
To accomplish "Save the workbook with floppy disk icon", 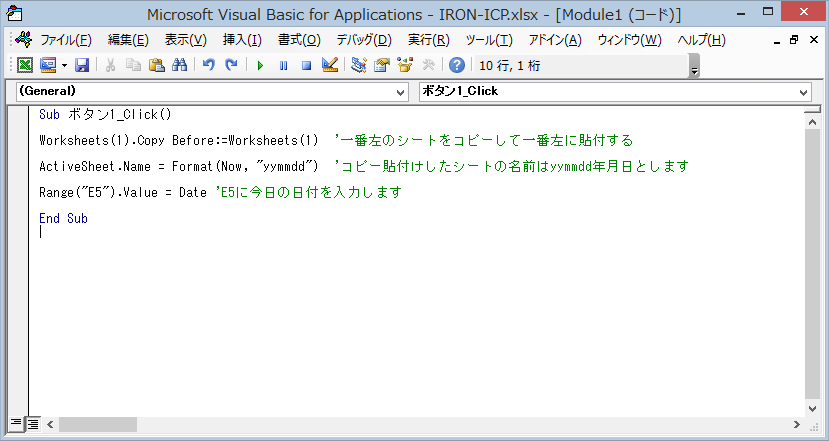I will (x=81, y=65).
